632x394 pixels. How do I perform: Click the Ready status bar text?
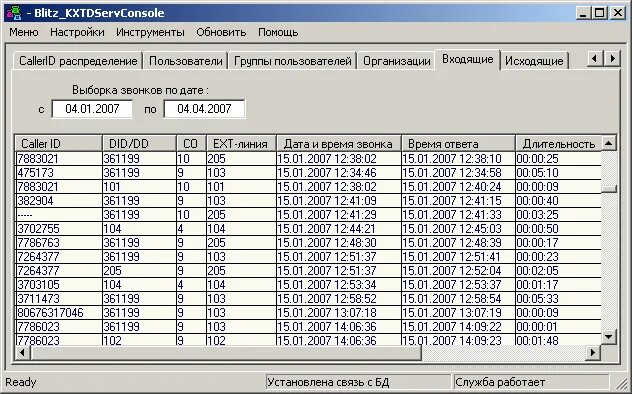[x=21, y=382]
